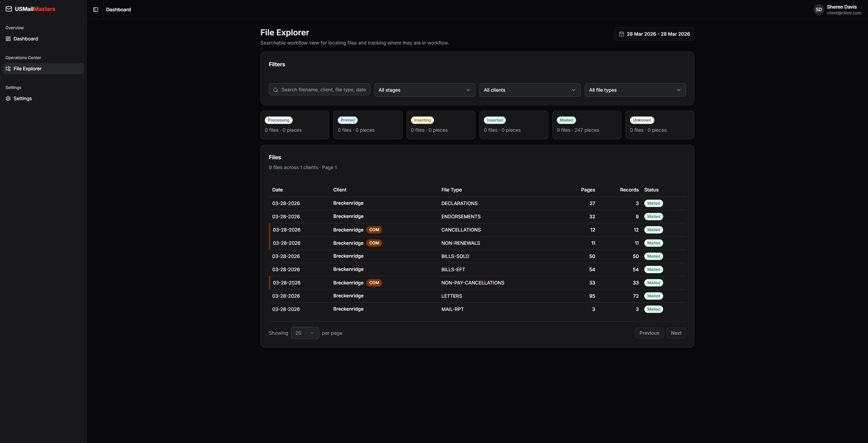
Task: Click the SD user avatar circle
Action: [818, 9]
